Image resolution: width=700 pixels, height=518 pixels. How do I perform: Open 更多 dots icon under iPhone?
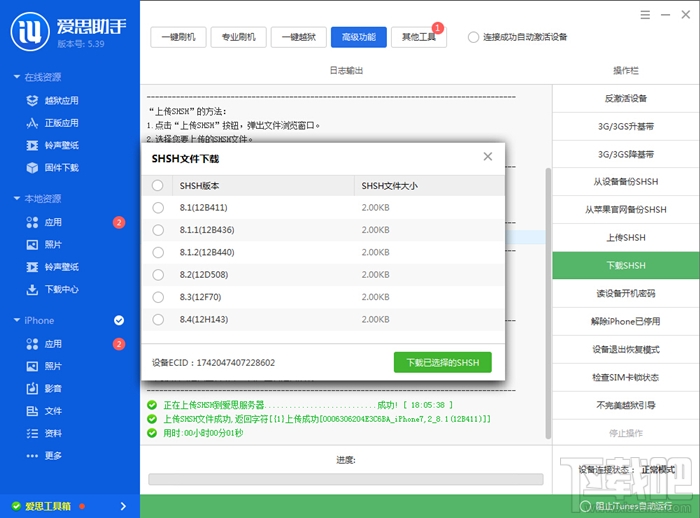32,455
